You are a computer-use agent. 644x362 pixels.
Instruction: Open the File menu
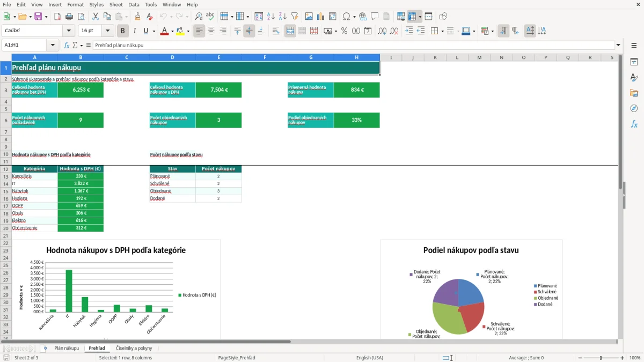pyautogui.click(x=7, y=4)
